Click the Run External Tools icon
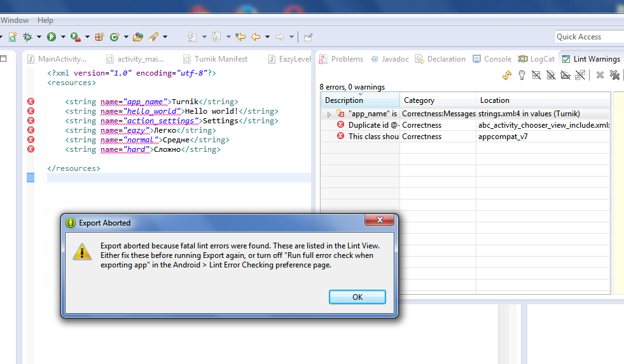Screen dimensions: 624x364 coord(75,37)
